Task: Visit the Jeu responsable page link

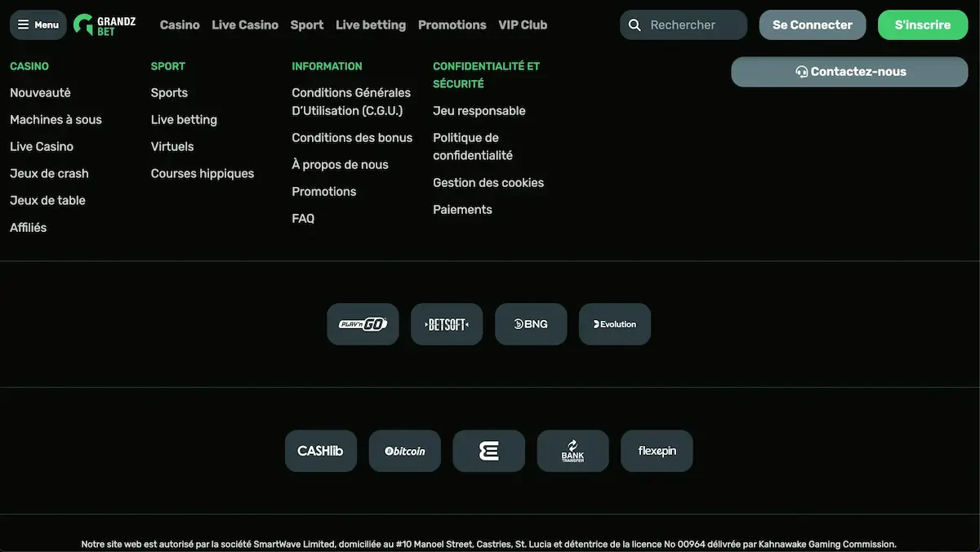Action: 479,111
